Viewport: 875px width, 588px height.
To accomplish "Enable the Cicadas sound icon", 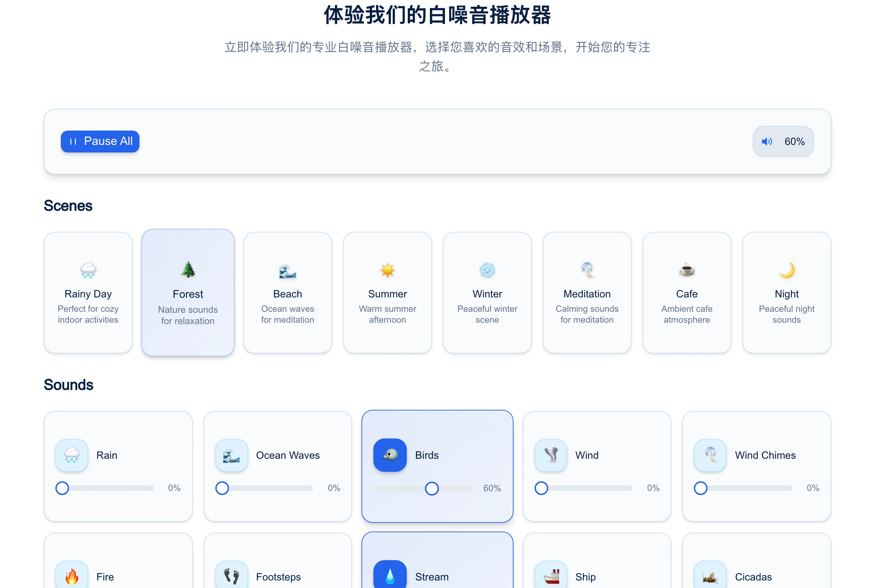I will click(710, 575).
